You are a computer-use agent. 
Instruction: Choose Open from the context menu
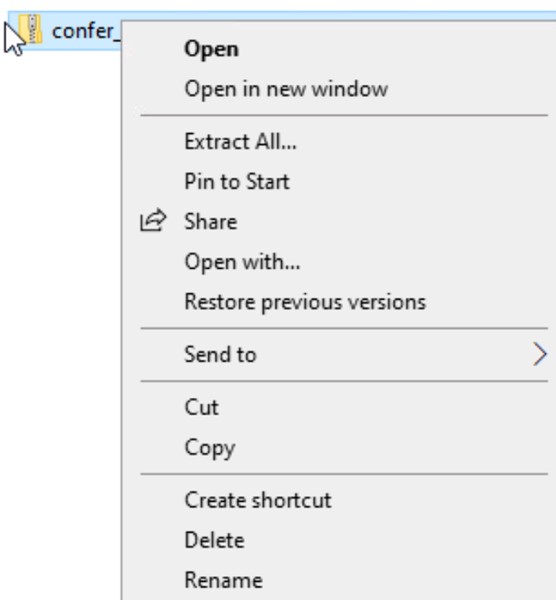[211, 50]
